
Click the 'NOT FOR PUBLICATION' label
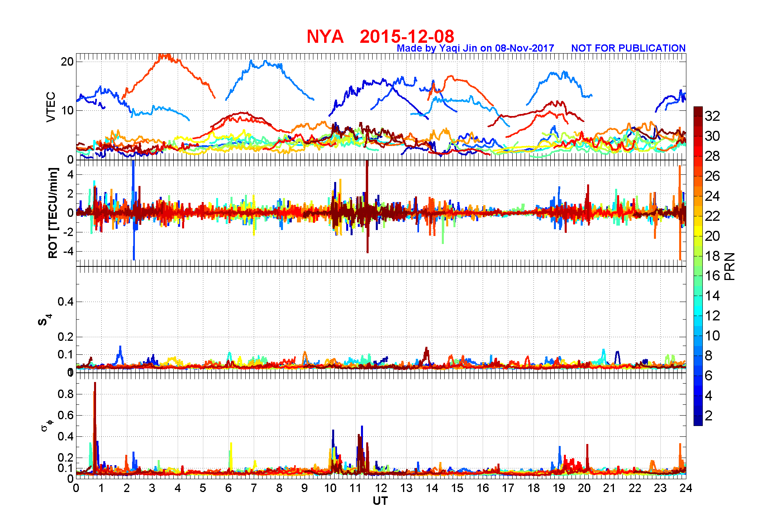click(628, 48)
